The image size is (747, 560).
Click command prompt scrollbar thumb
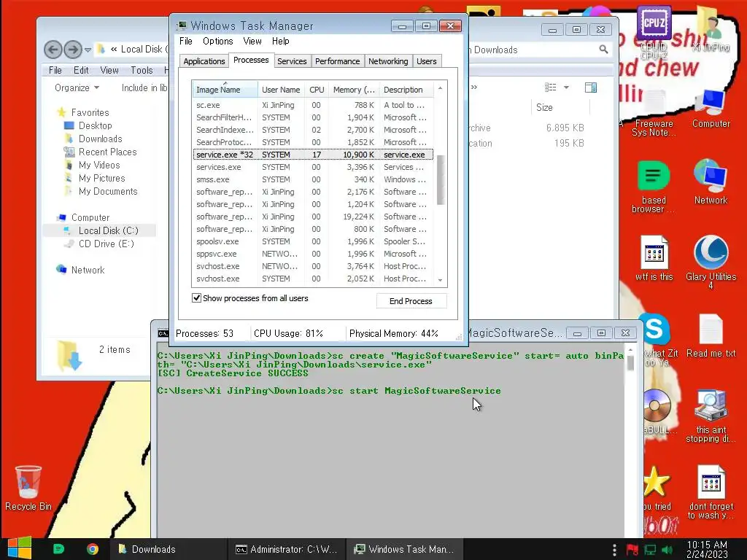630,363
